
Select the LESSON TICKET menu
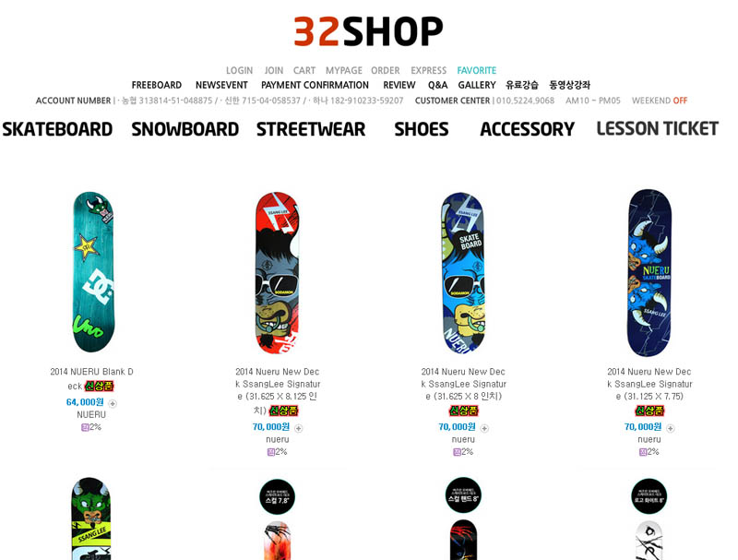click(658, 128)
